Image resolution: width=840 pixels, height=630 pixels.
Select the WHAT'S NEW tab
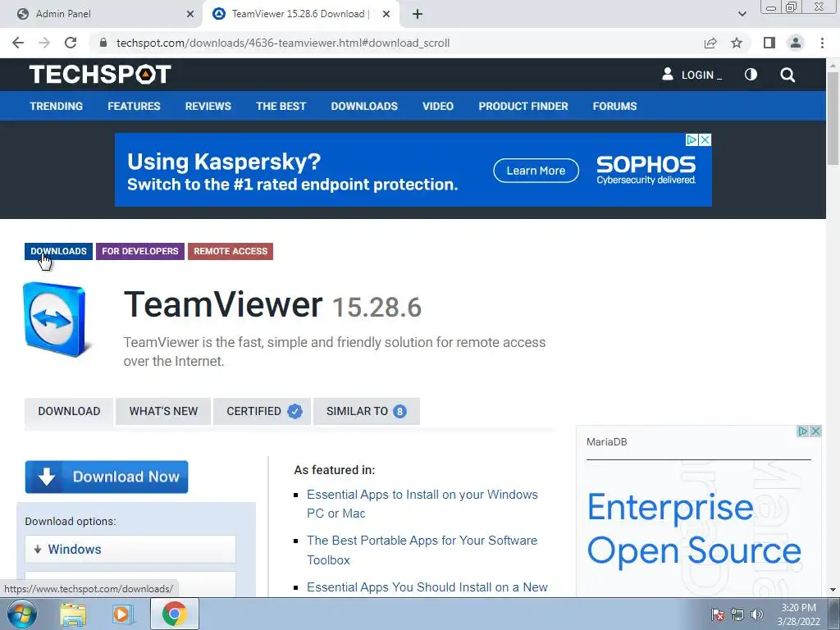pyautogui.click(x=163, y=412)
